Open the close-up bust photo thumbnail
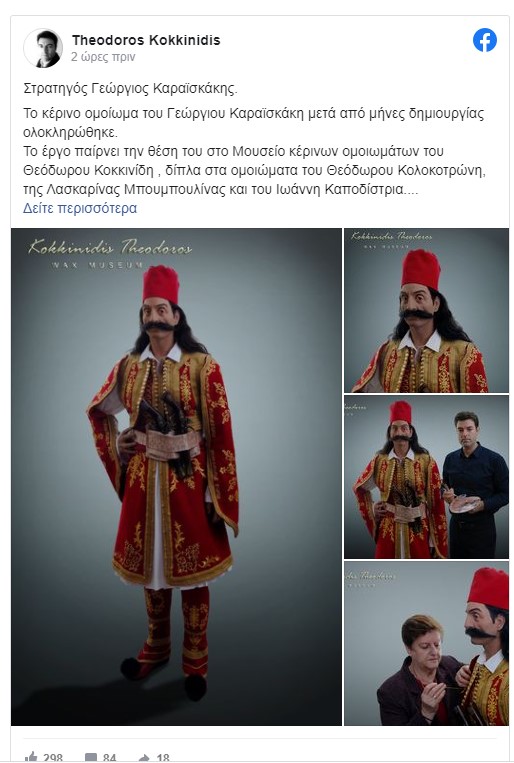The width and height of the screenshot is (514, 763). pos(426,310)
